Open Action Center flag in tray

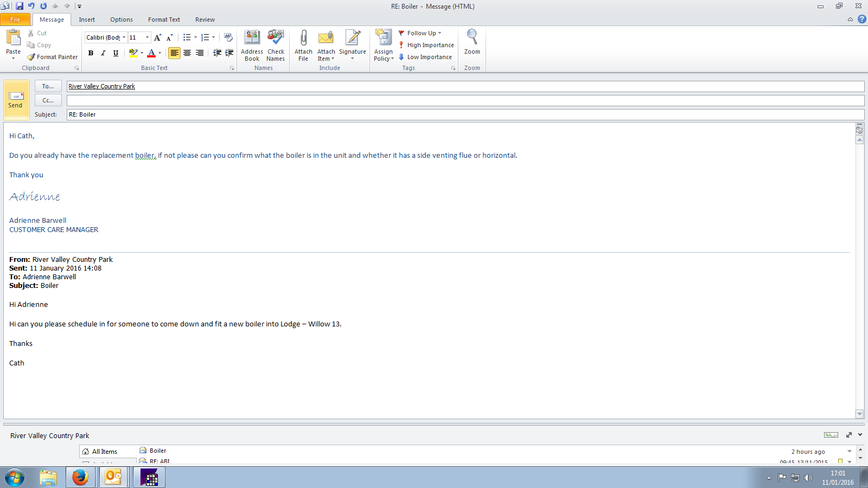click(782, 478)
